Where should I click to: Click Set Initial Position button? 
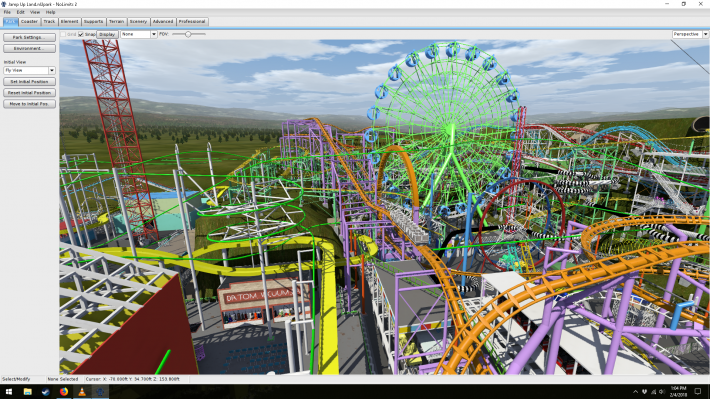click(29, 82)
